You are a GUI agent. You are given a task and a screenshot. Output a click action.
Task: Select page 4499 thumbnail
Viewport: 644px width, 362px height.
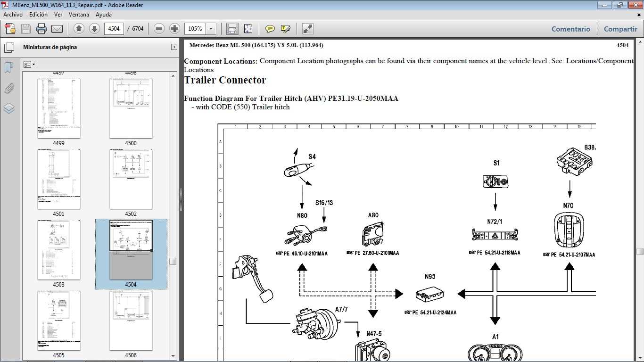point(59,108)
